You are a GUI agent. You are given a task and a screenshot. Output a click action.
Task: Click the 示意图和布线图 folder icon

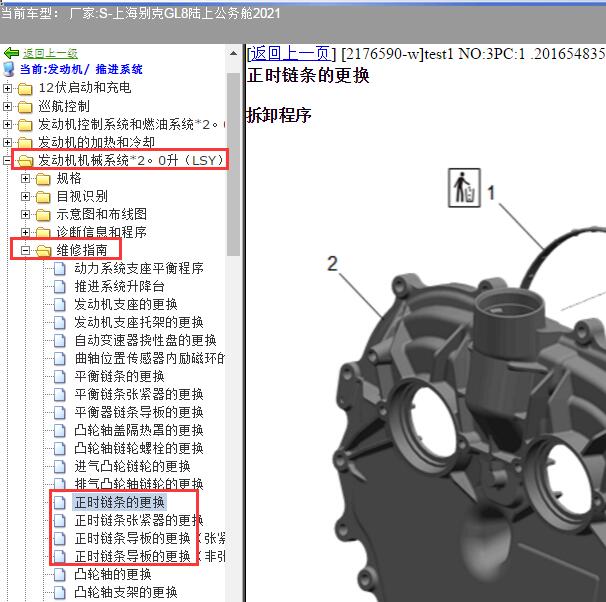coord(43,215)
